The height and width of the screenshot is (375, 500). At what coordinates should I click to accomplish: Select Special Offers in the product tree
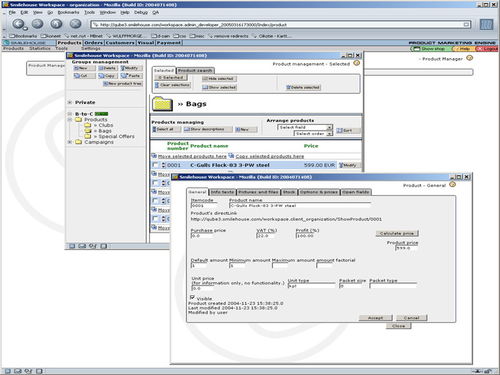pyautogui.click(x=116, y=136)
